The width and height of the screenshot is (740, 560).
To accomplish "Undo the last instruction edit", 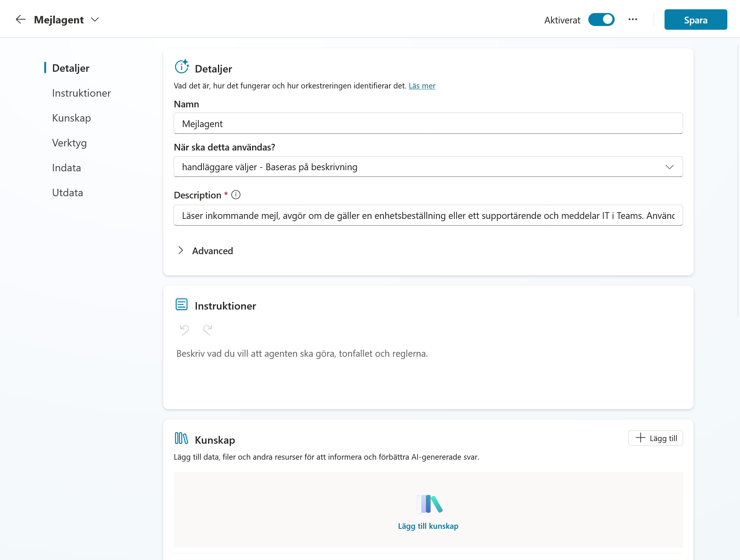I will click(x=184, y=330).
